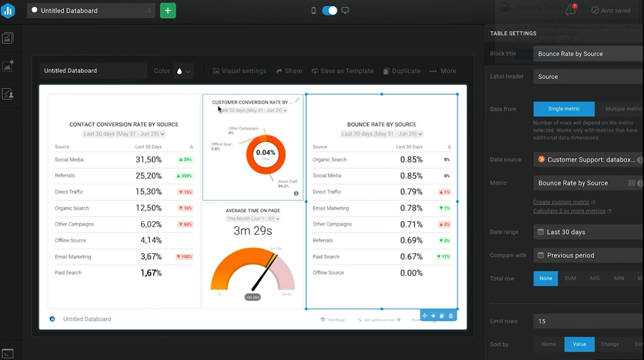Select Single metric data option
644x360 pixels.
pos(564,109)
